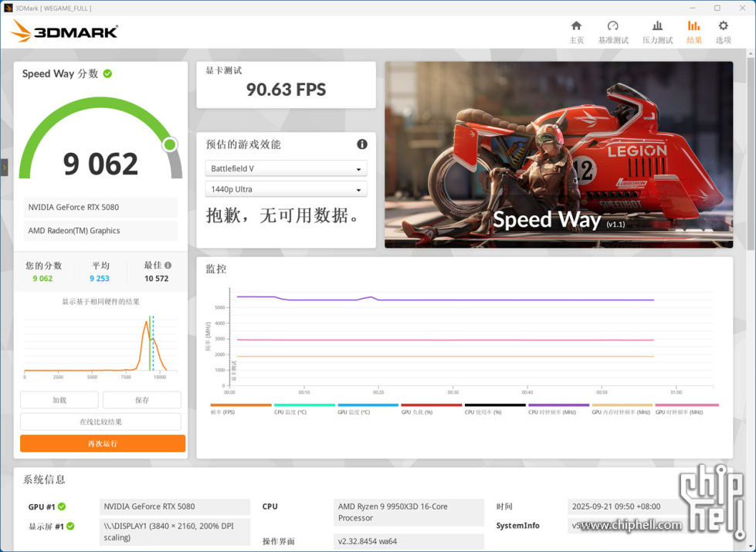
Task: Click the info icon in estimated game performance
Action: 361,144
